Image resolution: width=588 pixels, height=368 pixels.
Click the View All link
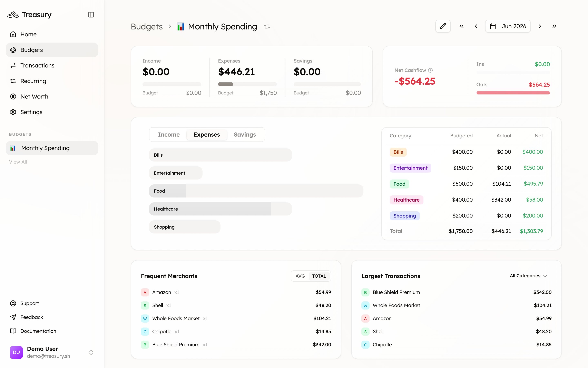pyautogui.click(x=18, y=162)
